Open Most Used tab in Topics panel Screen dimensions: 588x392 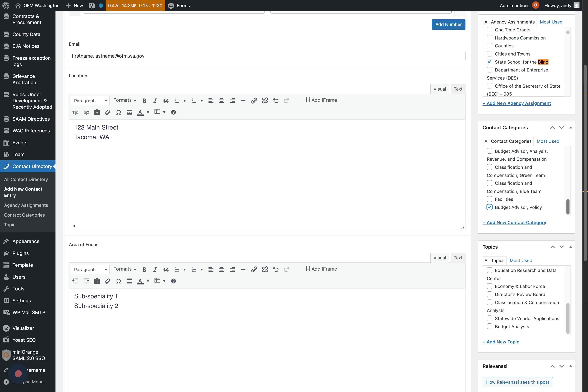521,261
